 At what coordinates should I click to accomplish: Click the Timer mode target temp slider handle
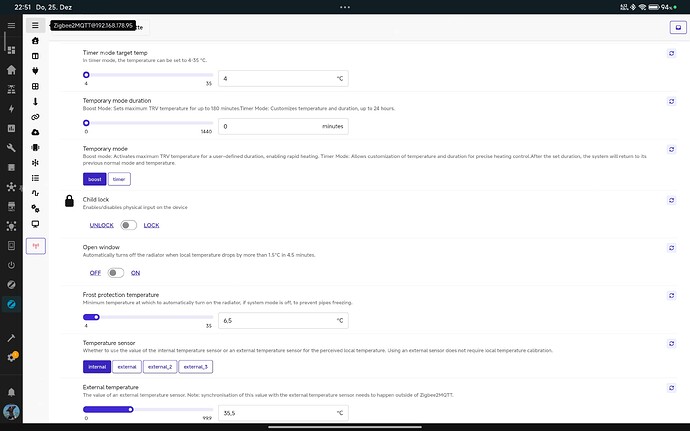[x=86, y=75]
